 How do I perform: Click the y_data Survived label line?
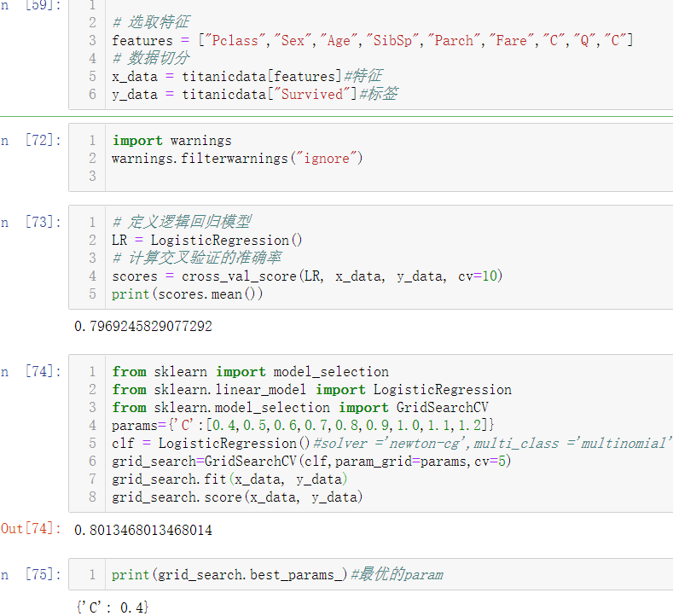(x=254, y=95)
